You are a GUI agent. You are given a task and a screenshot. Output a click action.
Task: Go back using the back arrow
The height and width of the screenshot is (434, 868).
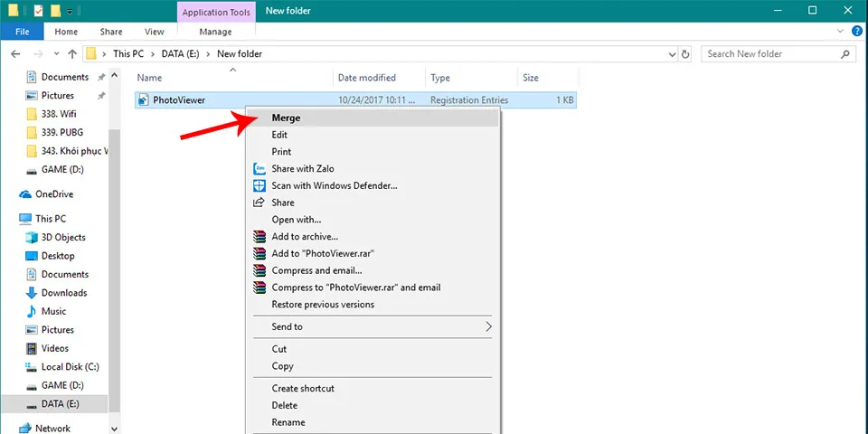click(14, 54)
